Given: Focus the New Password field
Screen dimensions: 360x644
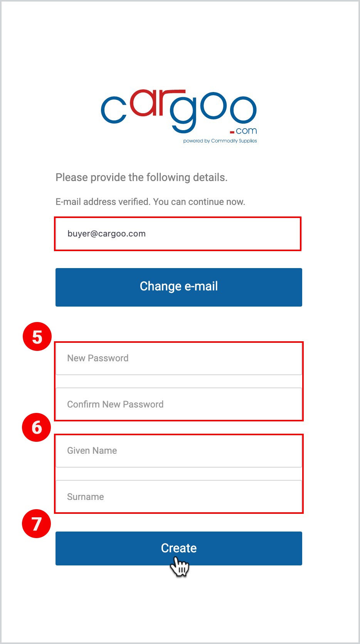Looking at the screenshot, I should pos(179,359).
